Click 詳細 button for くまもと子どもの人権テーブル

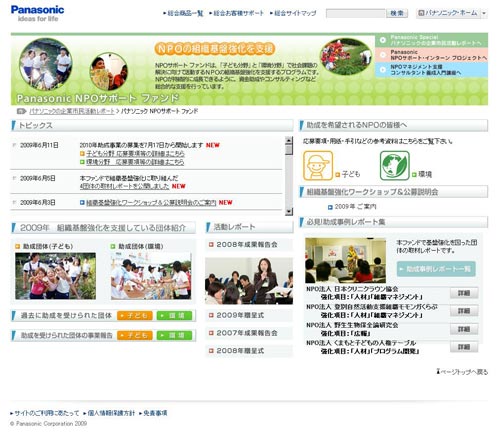tap(464, 347)
